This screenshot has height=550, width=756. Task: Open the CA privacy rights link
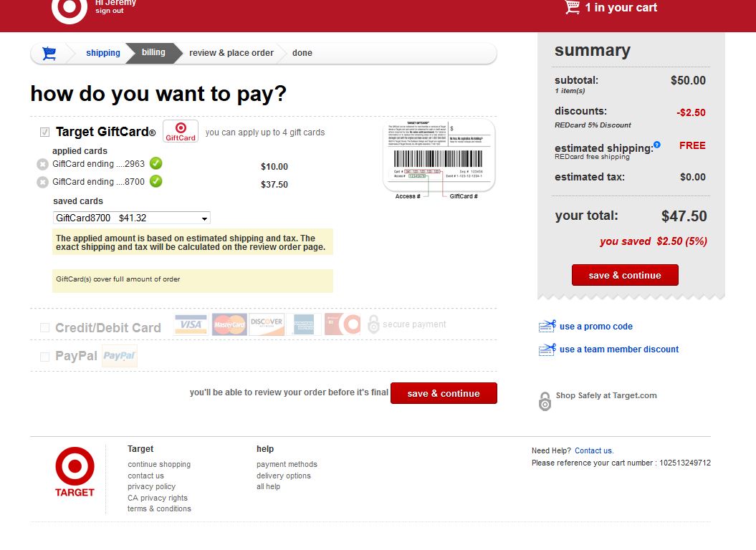point(158,498)
